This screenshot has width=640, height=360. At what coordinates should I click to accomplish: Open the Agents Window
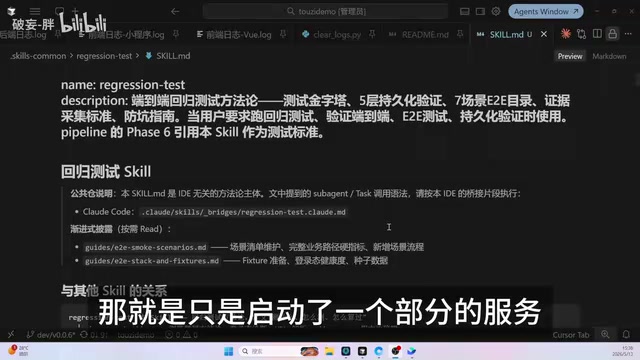pyautogui.click(x=546, y=11)
